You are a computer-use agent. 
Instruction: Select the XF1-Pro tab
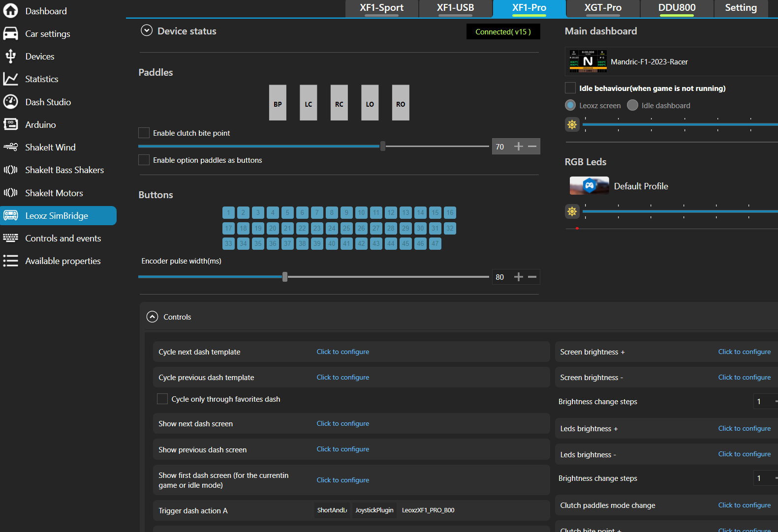point(529,8)
